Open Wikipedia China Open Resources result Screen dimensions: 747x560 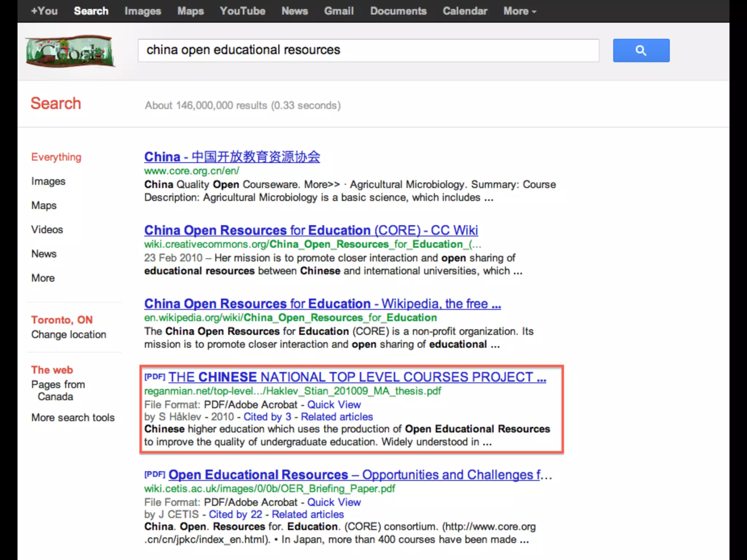322,304
